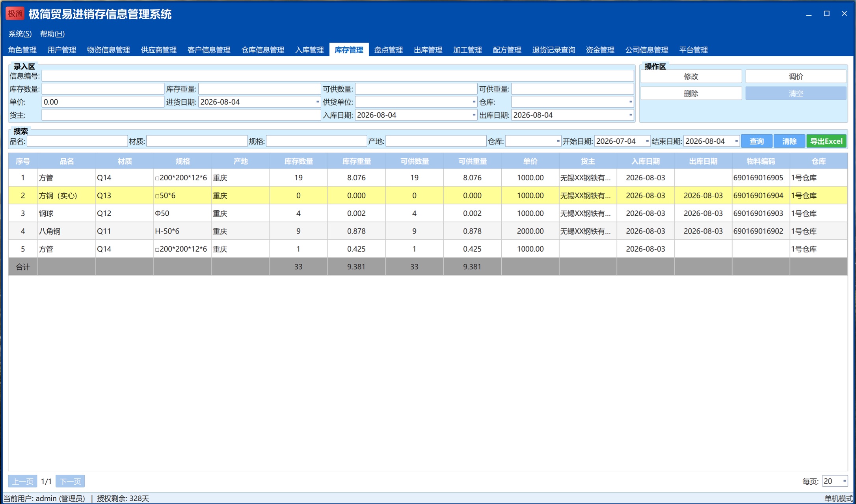The height and width of the screenshot is (504, 856).
Task: Switch to the 客户信息管理 tab
Action: (209, 50)
